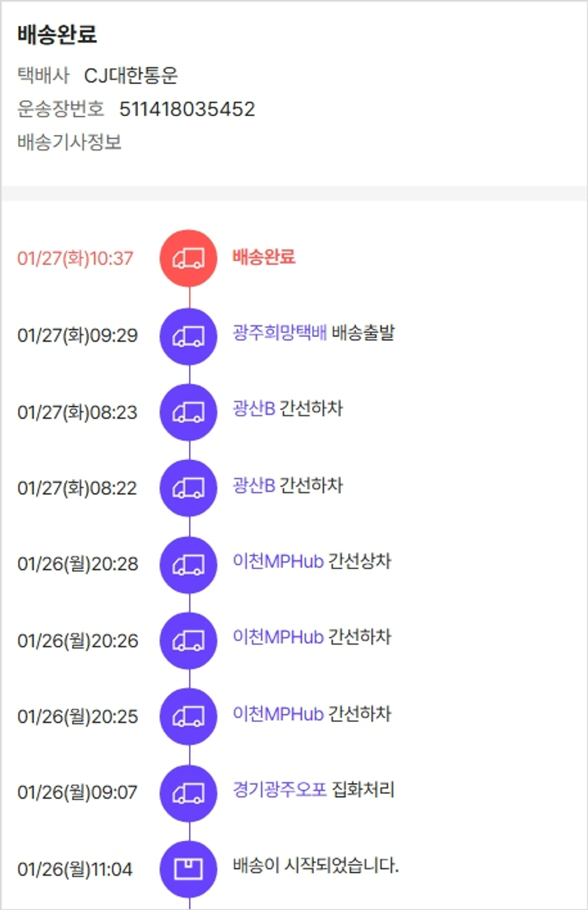
Task: Open the 광주희망택배 link
Action: pyautogui.click(x=279, y=333)
